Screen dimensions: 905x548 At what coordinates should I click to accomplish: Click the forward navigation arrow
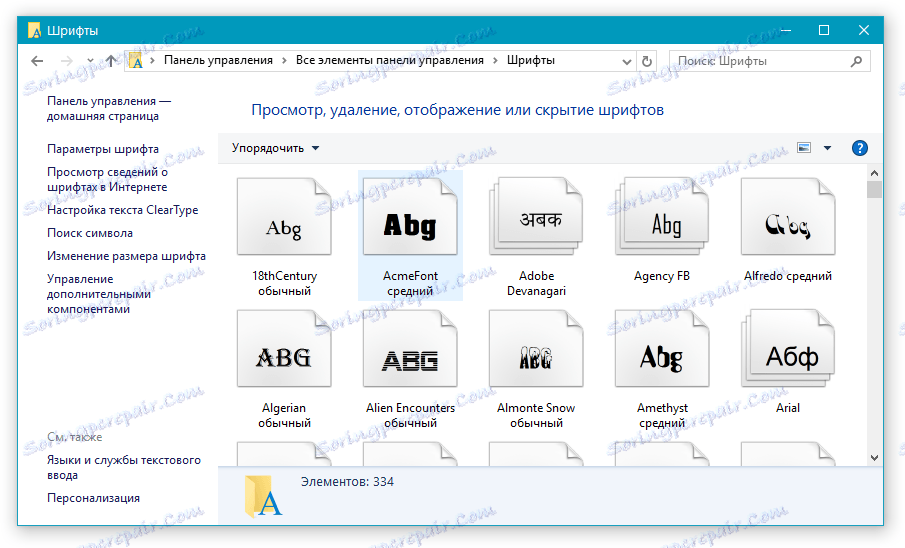(x=67, y=61)
